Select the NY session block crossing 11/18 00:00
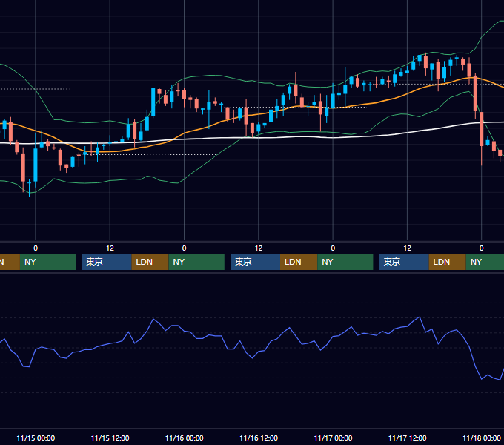Screen dimensions: 504x445 click(x=485, y=262)
